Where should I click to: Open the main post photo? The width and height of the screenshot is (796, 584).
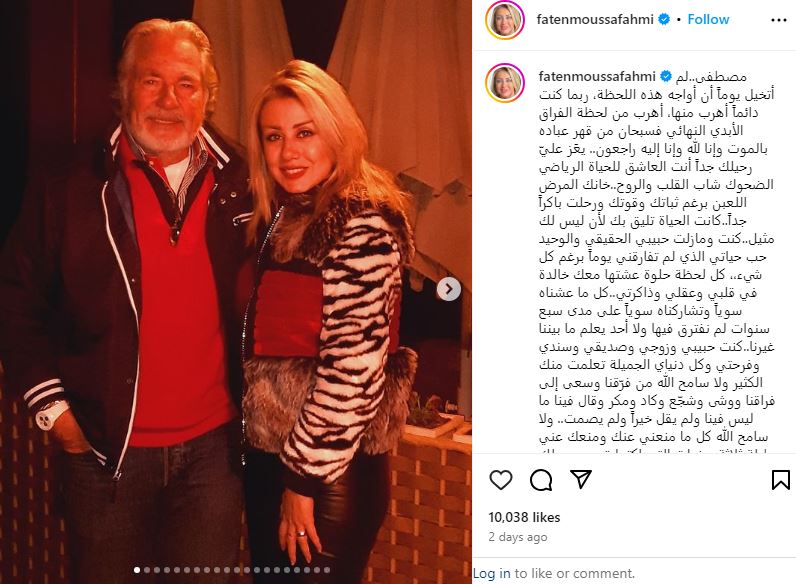[236, 292]
